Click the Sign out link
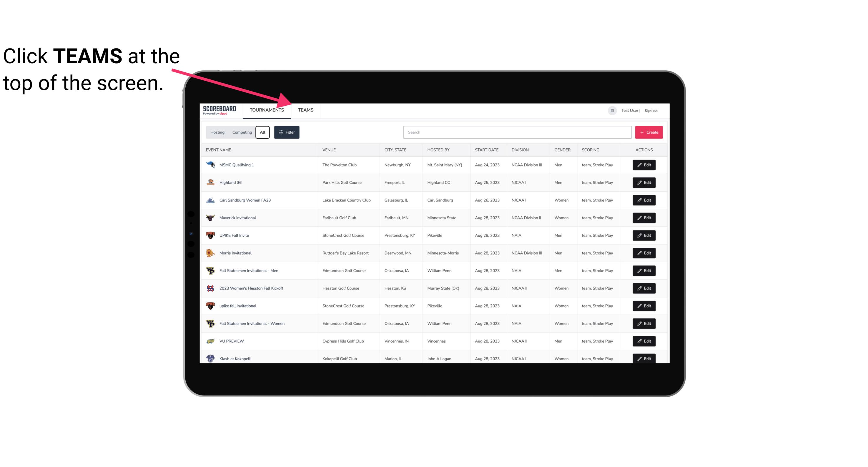This screenshot has height=467, width=868. click(x=651, y=110)
